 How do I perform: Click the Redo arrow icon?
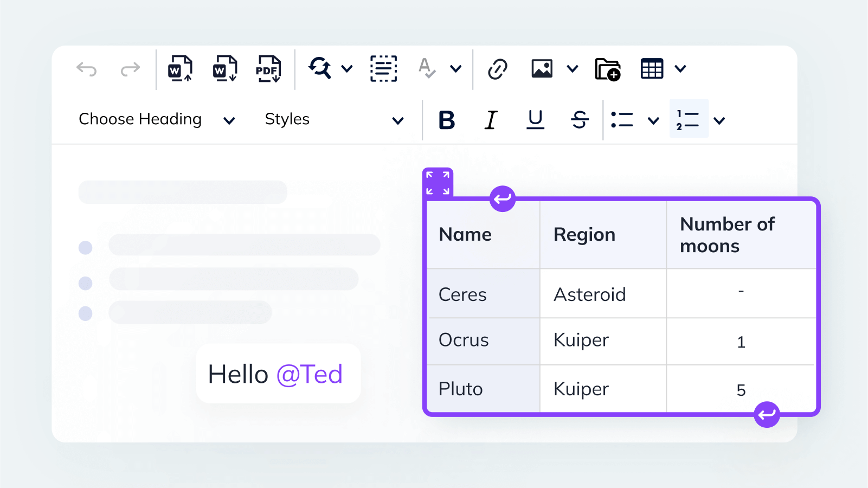pyautogui.click(x=130, y=69)
